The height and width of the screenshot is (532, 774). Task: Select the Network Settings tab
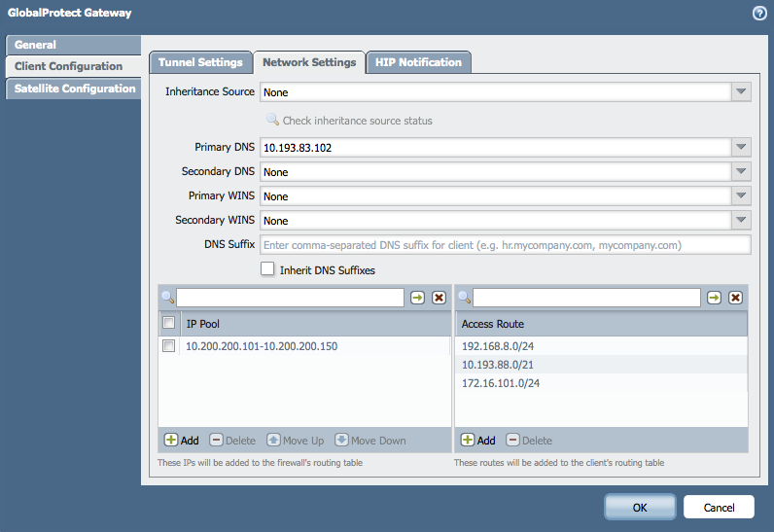(x=309, y=62)
